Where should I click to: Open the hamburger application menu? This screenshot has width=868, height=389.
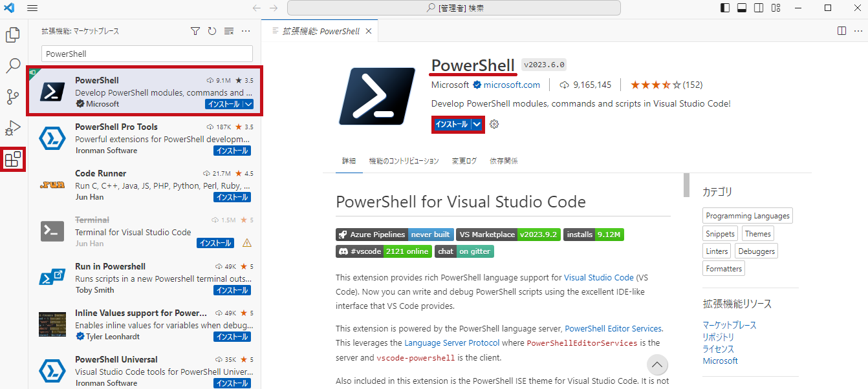coord(32,8)
